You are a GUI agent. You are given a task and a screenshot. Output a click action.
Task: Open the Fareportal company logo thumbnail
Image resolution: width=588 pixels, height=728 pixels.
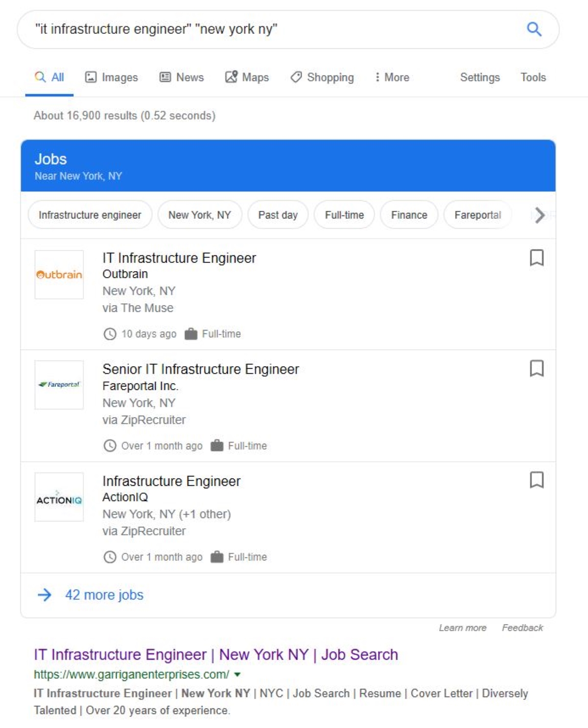(x=59, y=385)
